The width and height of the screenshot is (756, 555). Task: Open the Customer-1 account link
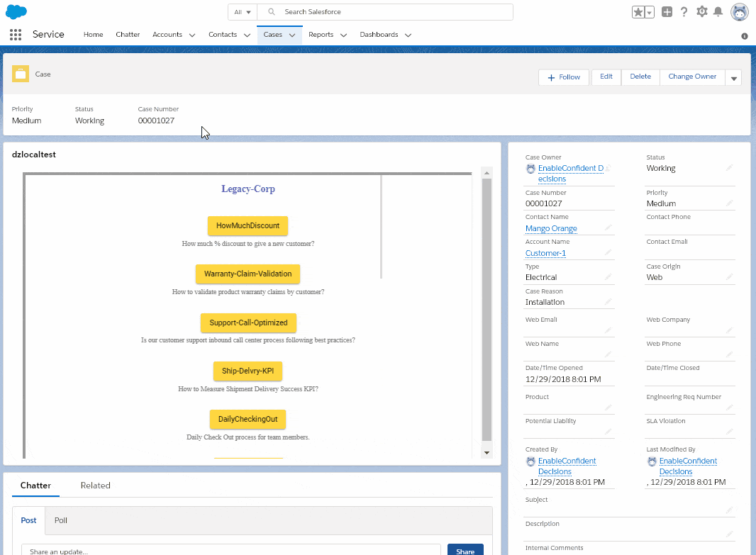(545, 253)
